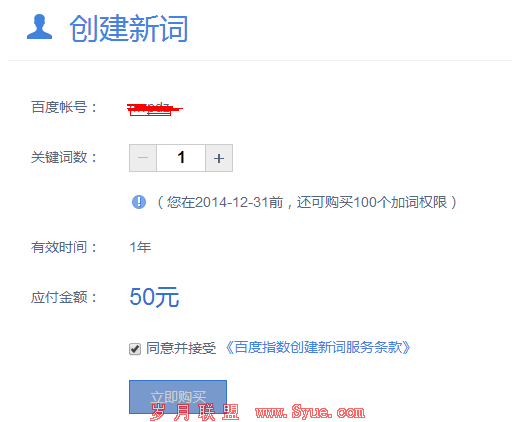Click the 创建新词 page heading
This screenshot has height=422, width=512.
point(129,28)
